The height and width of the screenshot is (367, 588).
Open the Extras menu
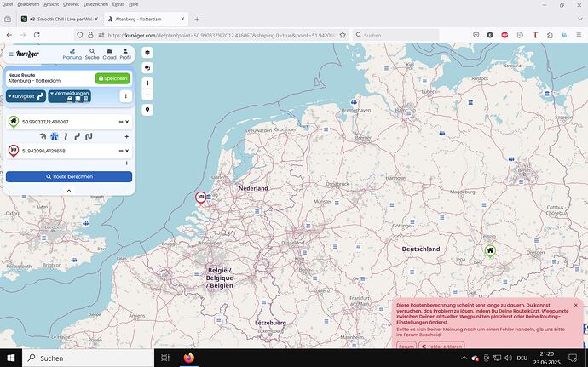click(118, 4)
